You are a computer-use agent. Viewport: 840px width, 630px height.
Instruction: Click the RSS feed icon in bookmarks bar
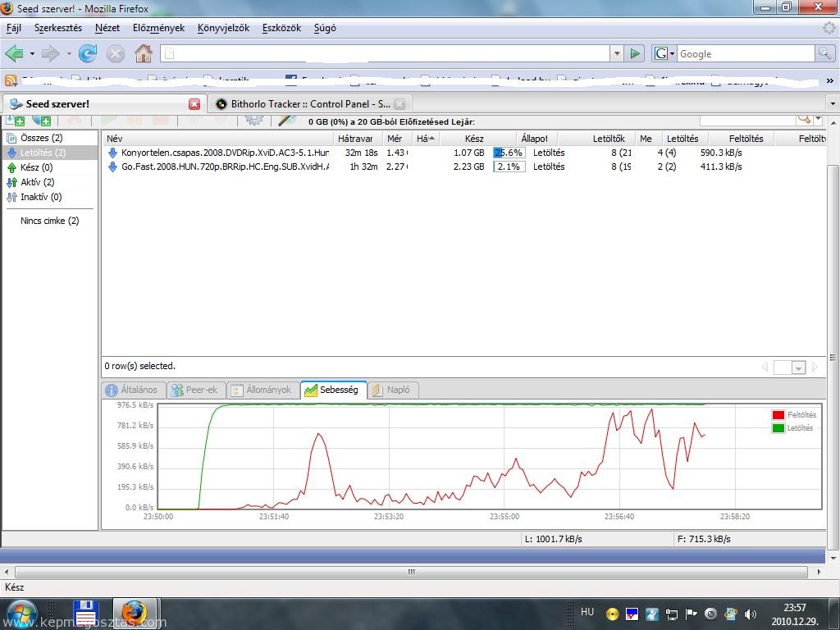(11, 80)
